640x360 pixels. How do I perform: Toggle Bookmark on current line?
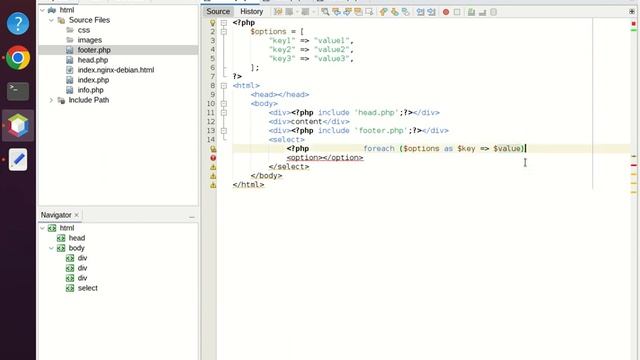coord(405,12)
